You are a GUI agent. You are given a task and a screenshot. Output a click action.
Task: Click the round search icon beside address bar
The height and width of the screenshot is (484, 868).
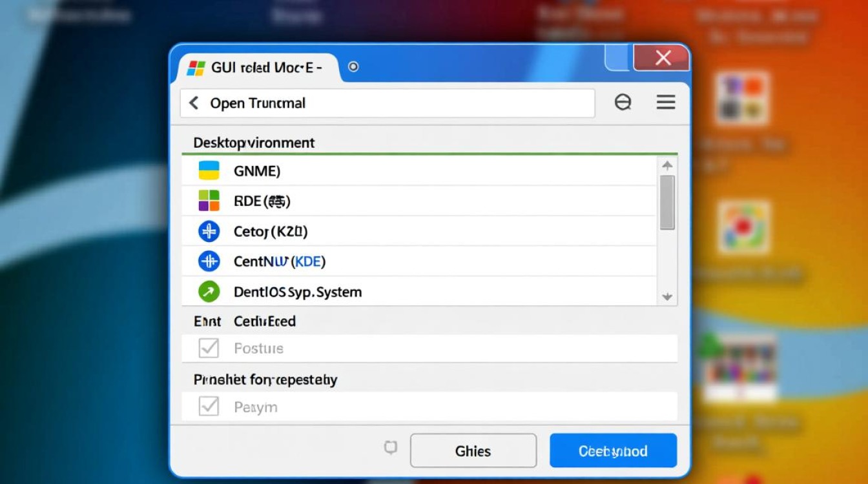coord(623,102)
